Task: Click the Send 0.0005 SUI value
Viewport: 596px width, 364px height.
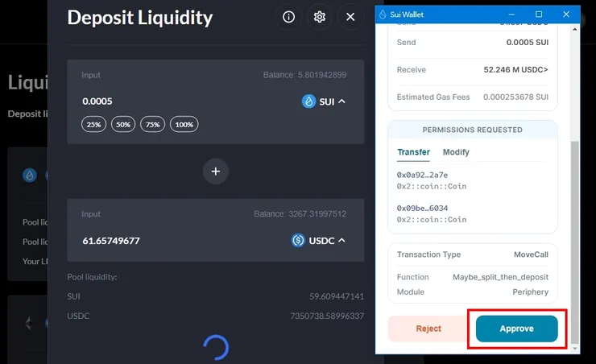Action: point(528,42)
